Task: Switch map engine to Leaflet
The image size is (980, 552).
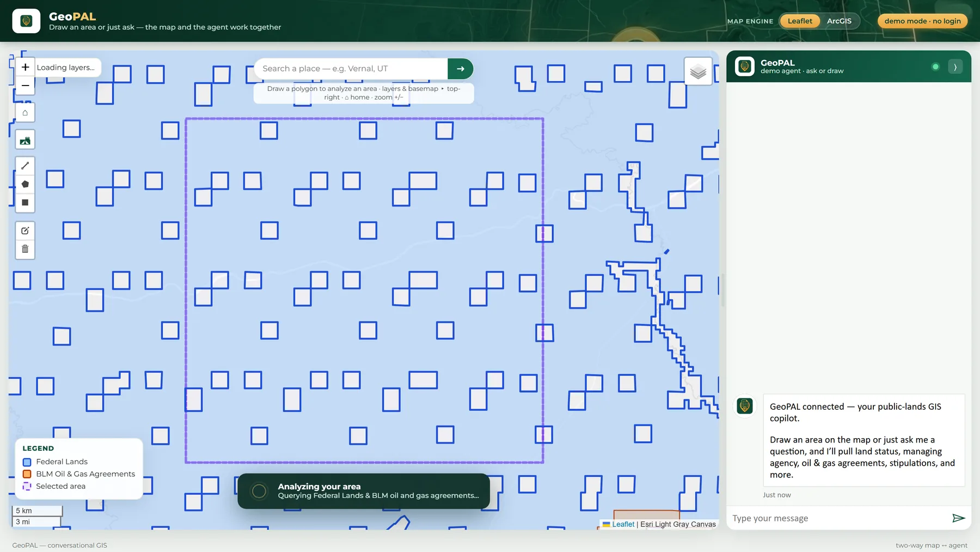Action: click(800, 21)
